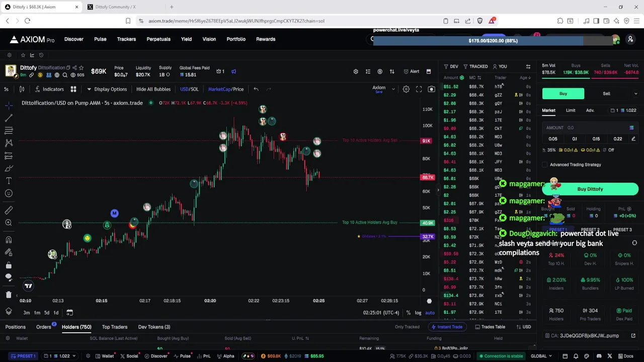This screenshot has width=644, height=362.
Task: Open the chart layout grid icon
Action: pyautogui.click(x=73, y=89)
